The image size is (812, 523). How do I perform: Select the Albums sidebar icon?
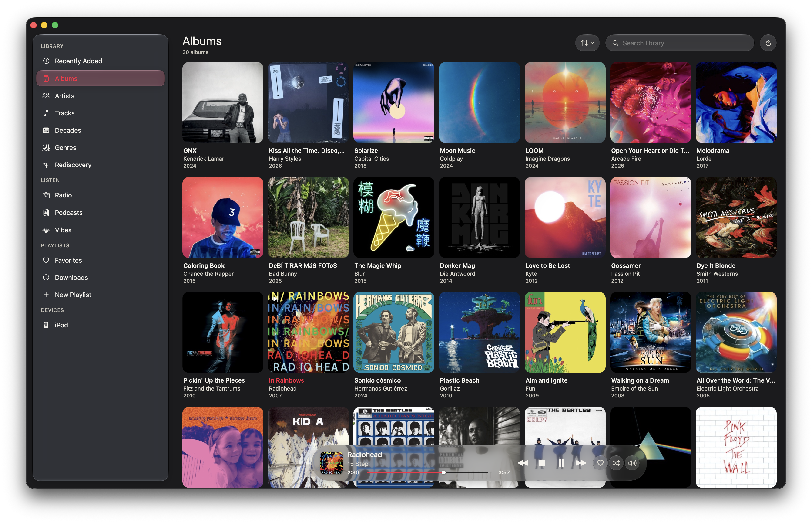(x=46, y=78)
